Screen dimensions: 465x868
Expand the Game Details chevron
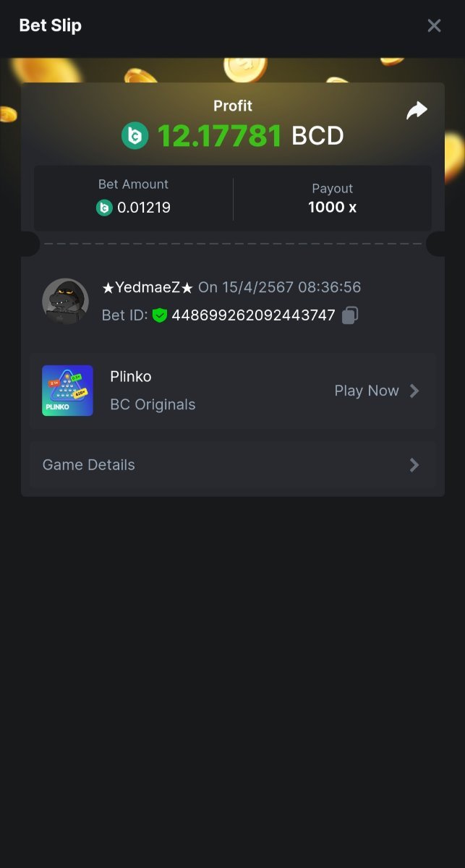coord(414,465)
